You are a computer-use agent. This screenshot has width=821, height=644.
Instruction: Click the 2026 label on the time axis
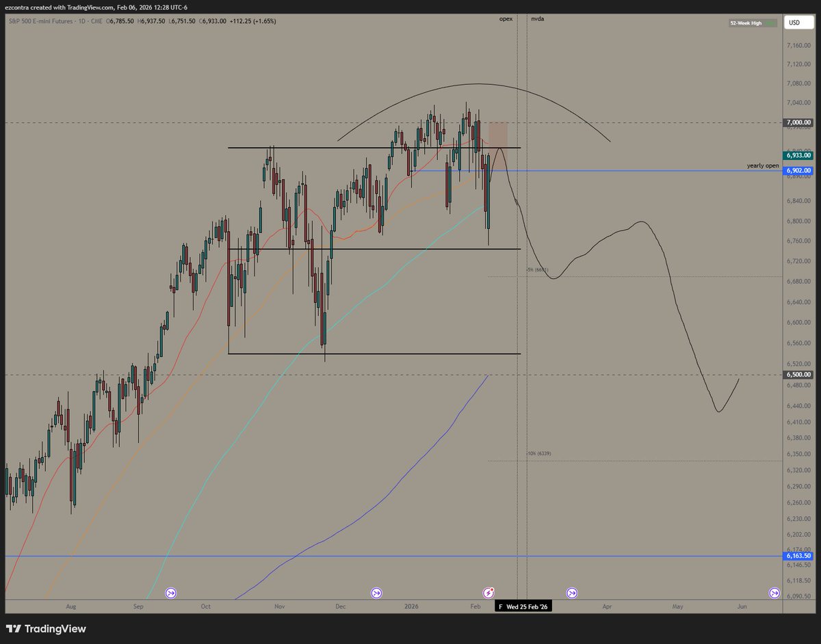click(x=411, y=606)
